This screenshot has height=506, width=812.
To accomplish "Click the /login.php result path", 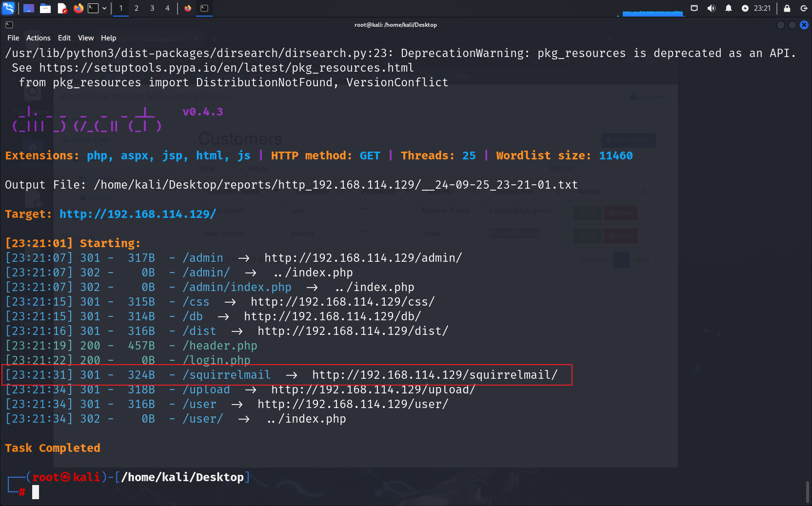I will (x=217, y=360).
